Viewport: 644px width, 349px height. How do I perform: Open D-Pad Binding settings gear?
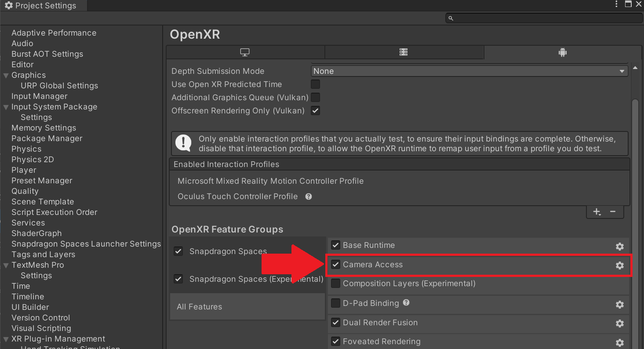[619, 304]
